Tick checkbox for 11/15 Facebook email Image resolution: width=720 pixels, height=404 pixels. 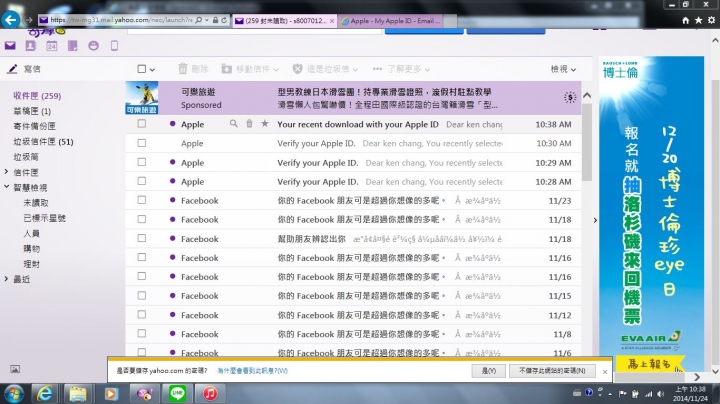pos(141,296)
